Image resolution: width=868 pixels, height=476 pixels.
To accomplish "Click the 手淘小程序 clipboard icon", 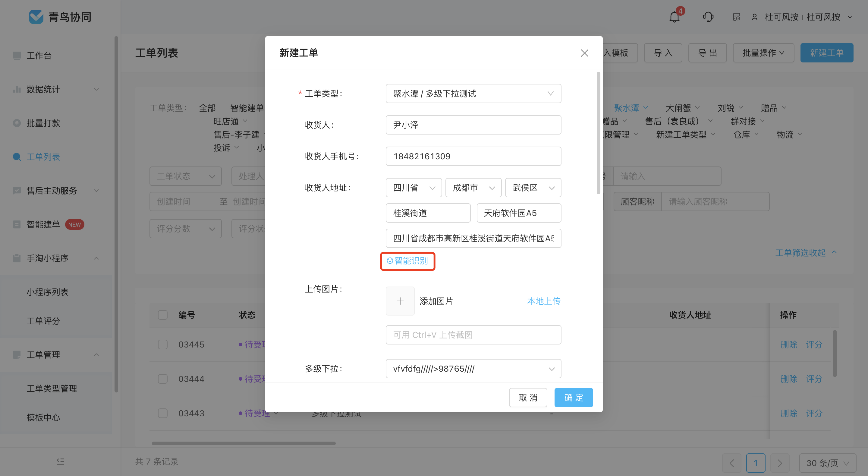I will point(17,258).
